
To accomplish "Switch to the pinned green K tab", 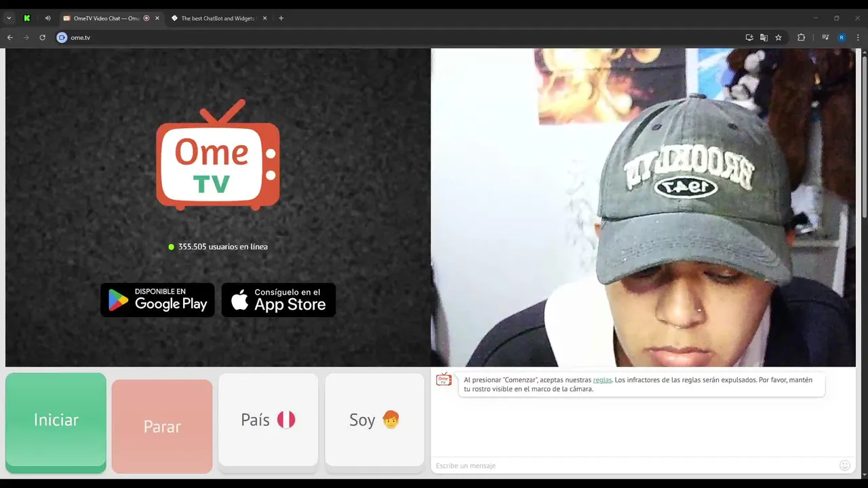I will (x=27, y=18).
